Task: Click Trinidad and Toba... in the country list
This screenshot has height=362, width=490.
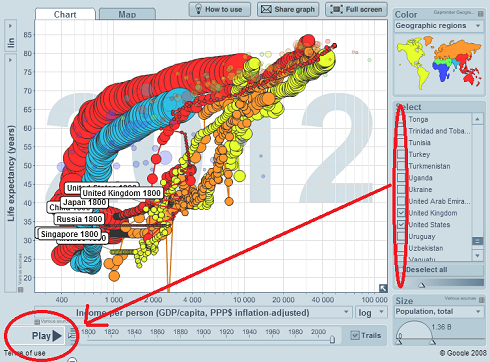Action: [439, 131]
